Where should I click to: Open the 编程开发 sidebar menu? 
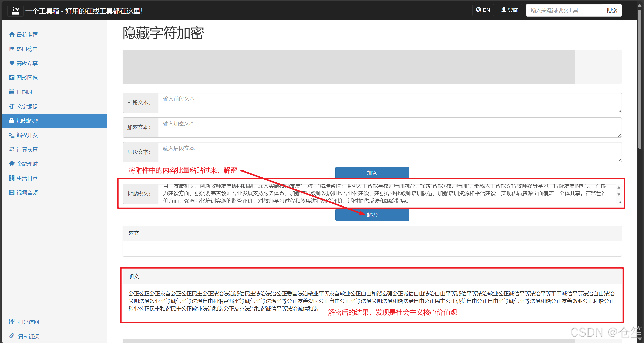[27, 135]
